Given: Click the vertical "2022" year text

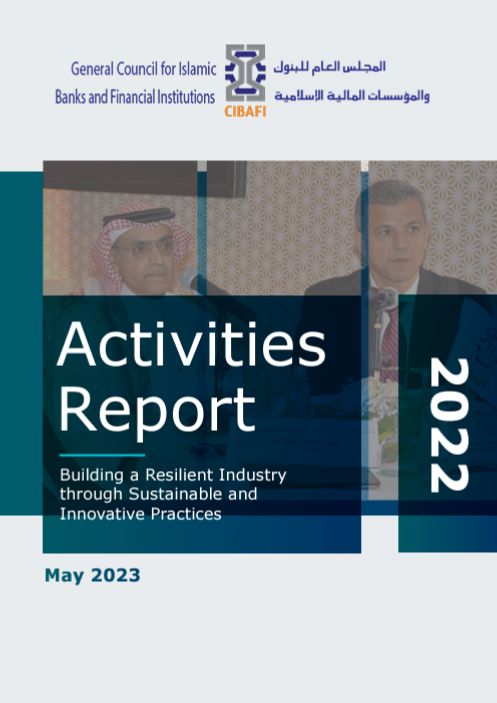Looking at the screenshot, I should 449,425.
